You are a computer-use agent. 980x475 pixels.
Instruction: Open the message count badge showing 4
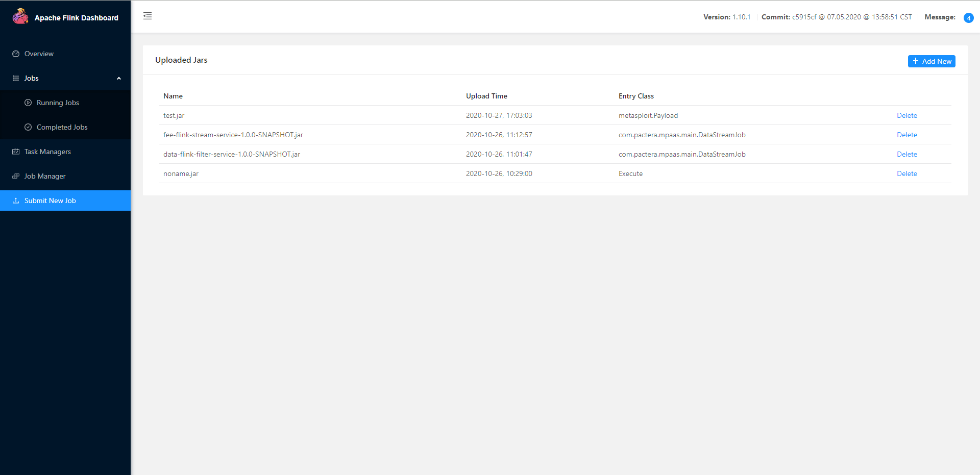tap(968, 18)
